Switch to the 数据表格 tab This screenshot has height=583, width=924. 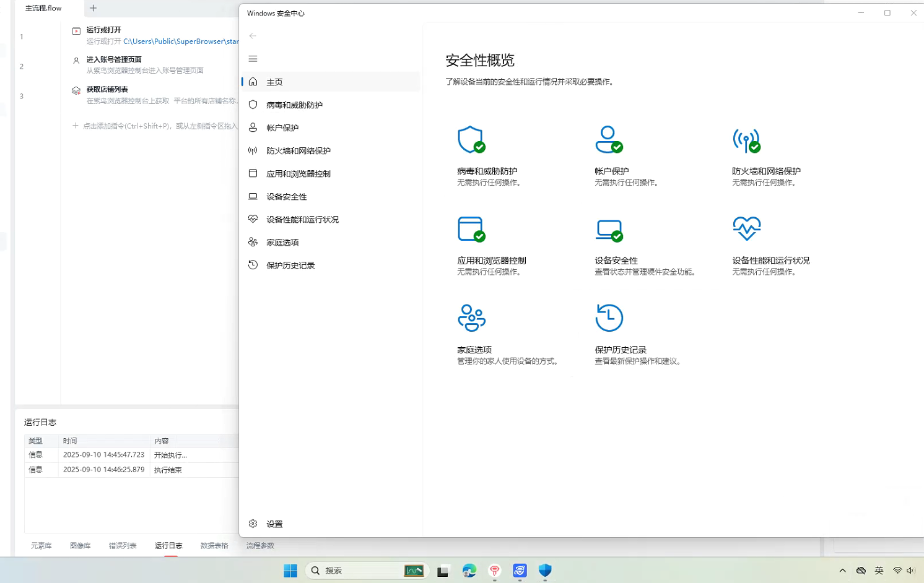click(214, 545)
